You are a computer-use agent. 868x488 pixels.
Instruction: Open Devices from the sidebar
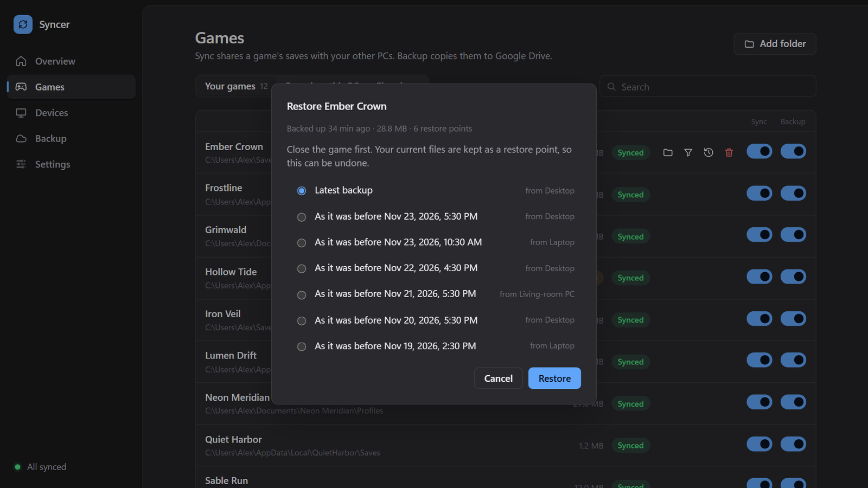pos(71,113)
